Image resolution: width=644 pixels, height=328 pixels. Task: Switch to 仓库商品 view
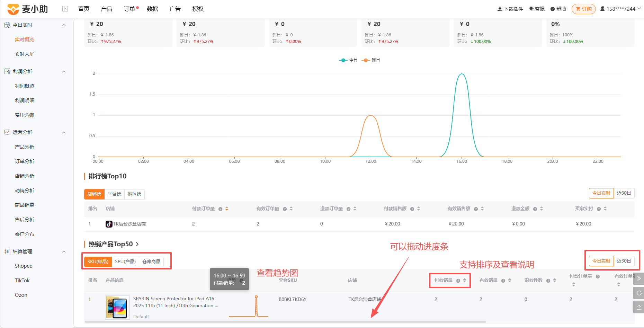[x=151, y=261]
